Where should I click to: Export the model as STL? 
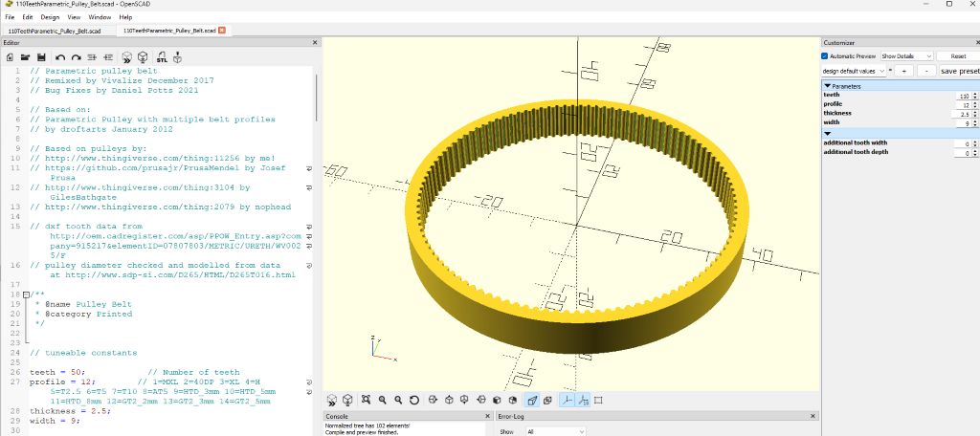(x=162, y=57)
